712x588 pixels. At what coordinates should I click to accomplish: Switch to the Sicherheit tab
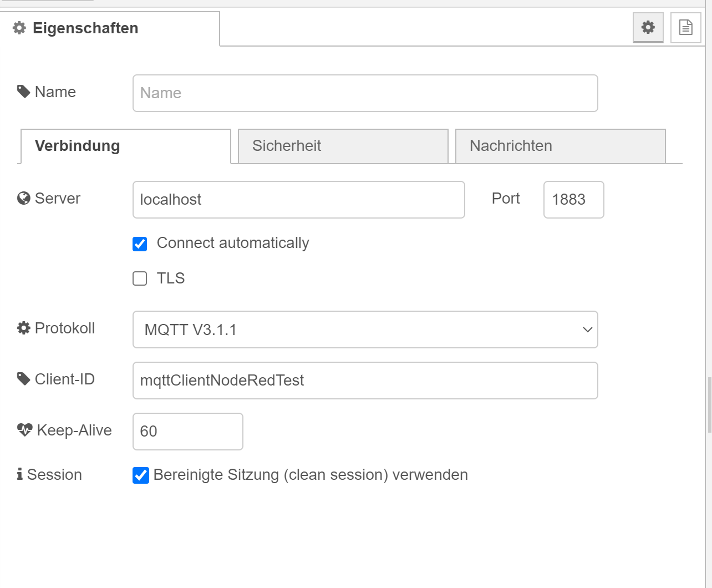tap(343, 146)
